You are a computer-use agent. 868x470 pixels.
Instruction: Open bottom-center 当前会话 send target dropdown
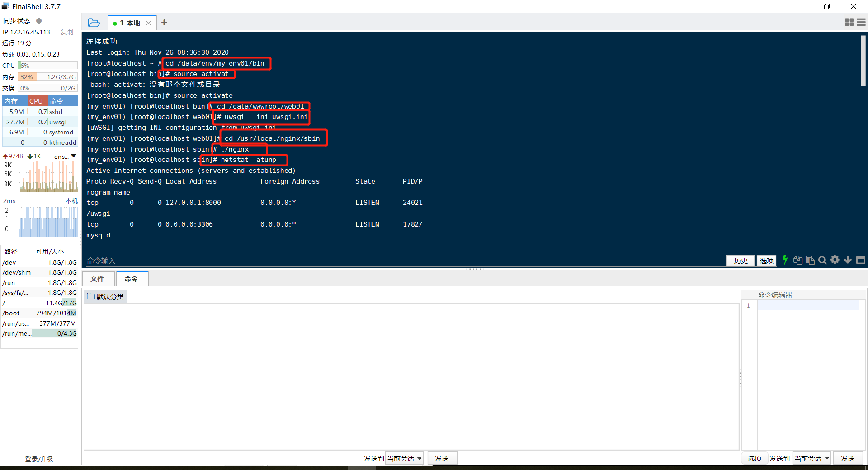click(x=405, y=458)
